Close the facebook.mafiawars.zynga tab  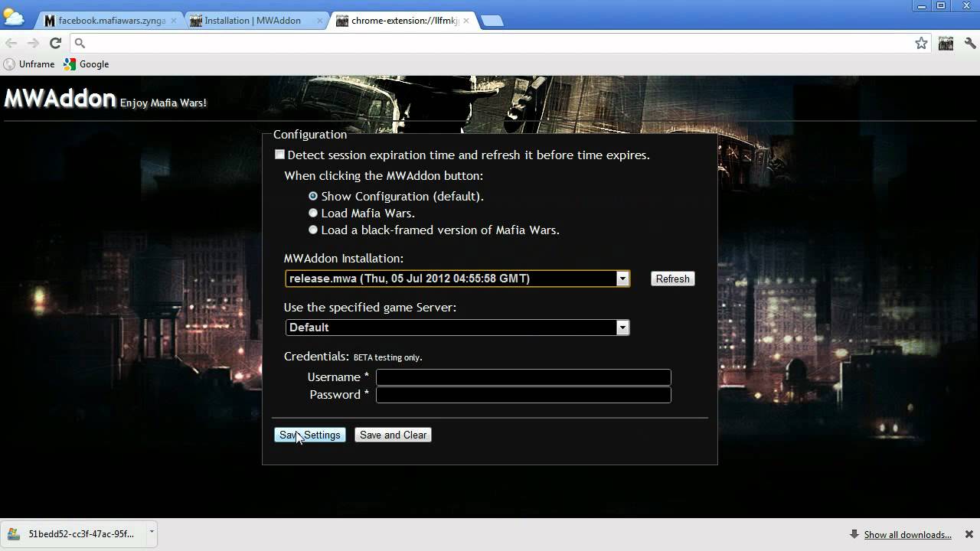tap(175, 21)
